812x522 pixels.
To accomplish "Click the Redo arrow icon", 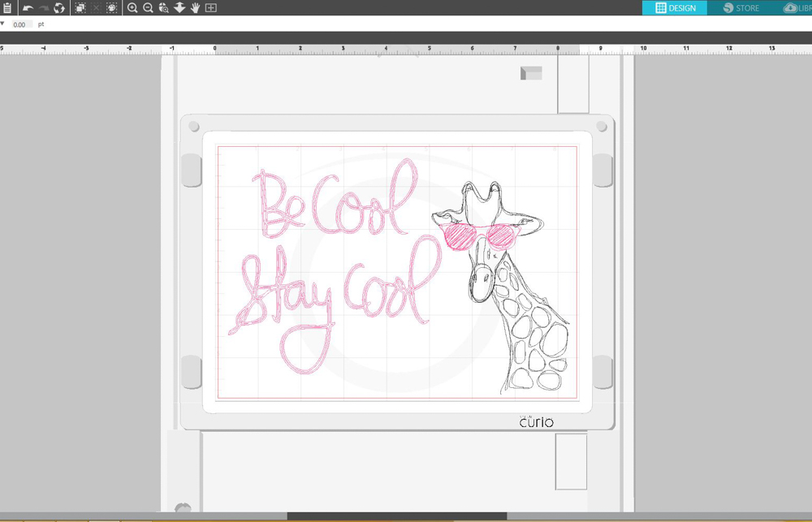I will 44,8.
